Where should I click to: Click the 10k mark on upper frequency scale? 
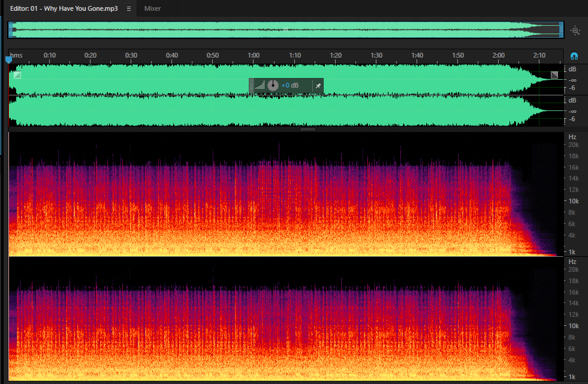(574, 201)
